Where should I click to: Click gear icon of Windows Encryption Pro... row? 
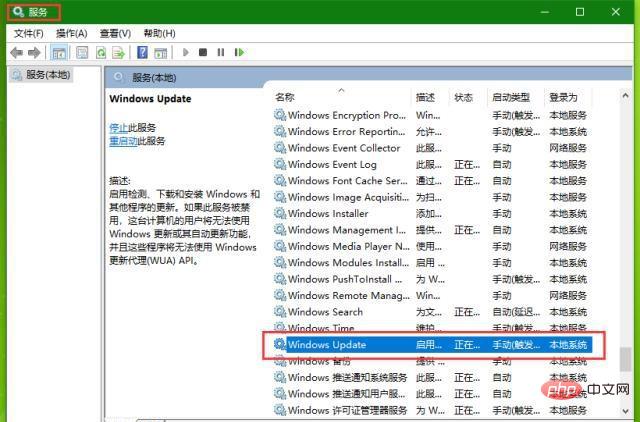pos(280,115)
